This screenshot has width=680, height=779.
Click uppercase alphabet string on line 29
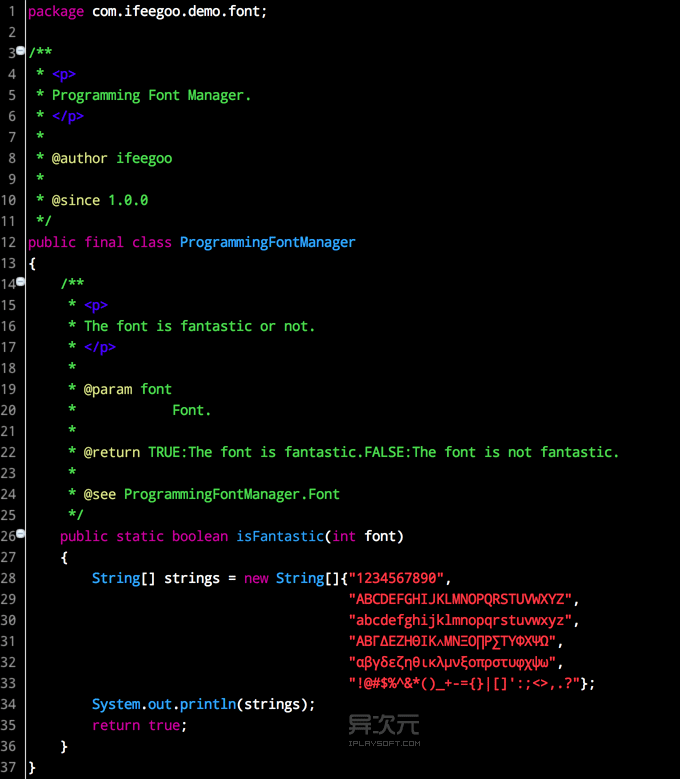click(x=460, y=600)
